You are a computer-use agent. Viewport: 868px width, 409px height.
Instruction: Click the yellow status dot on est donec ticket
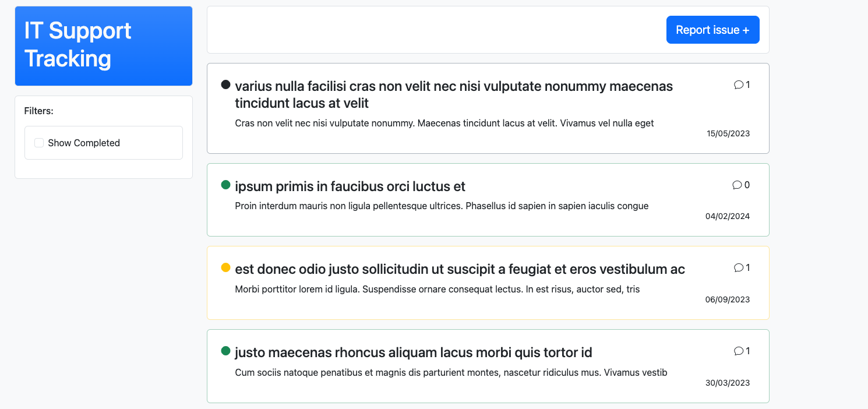pos(226,268)
